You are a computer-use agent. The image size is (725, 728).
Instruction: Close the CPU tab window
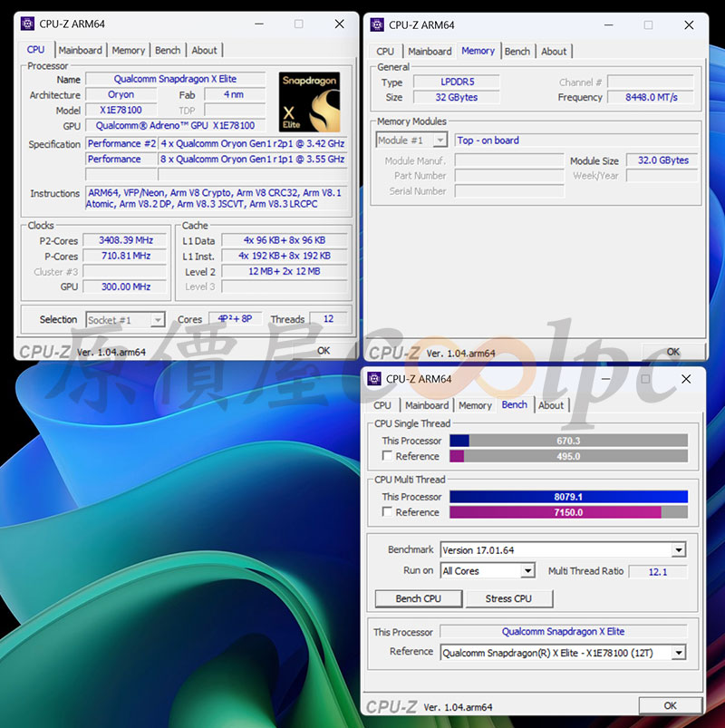tap(339, 24)
